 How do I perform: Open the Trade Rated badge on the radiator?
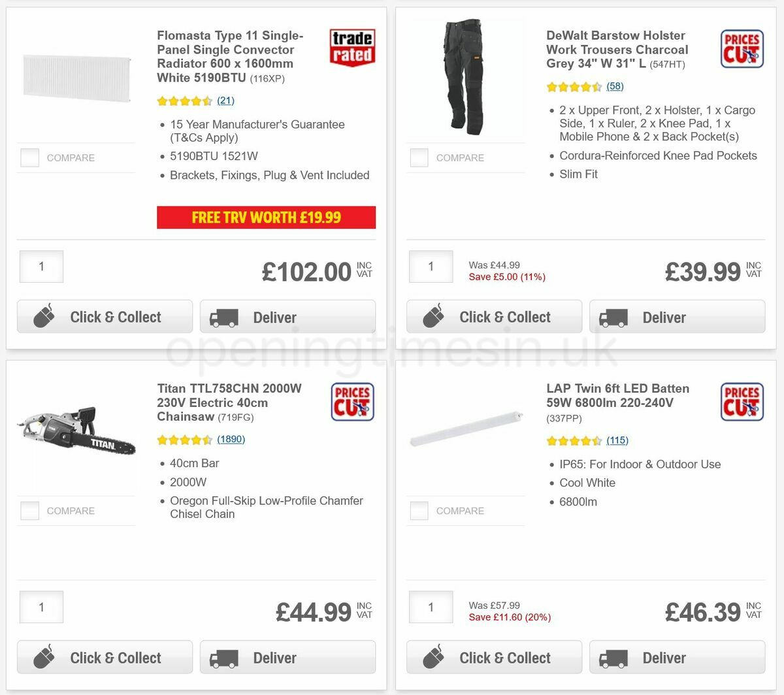click(x=351, y=48)
